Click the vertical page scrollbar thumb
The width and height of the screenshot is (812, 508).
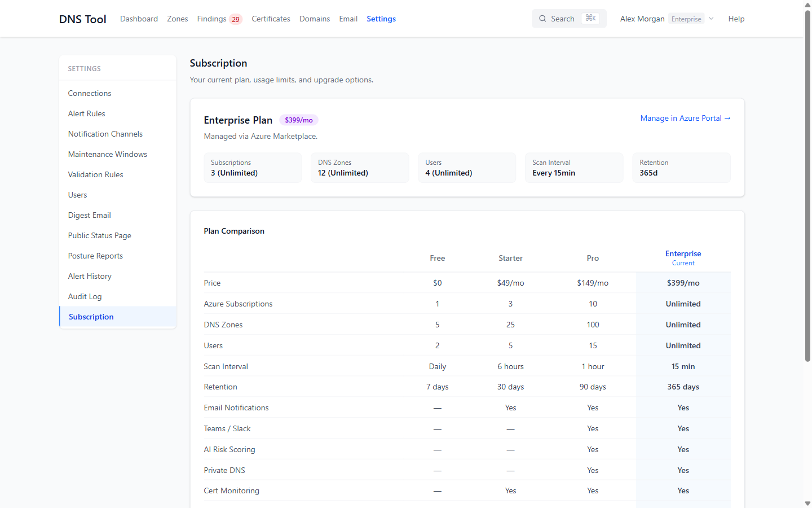[807, 186]
